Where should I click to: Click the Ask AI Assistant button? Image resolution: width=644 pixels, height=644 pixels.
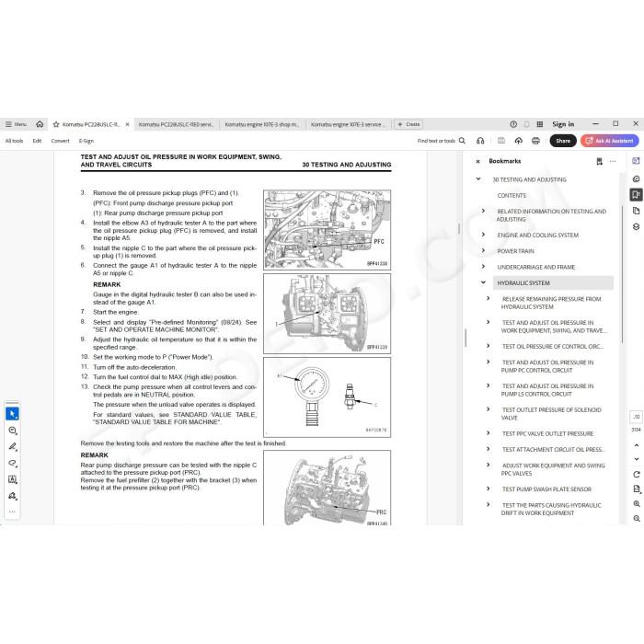point(609,141)
